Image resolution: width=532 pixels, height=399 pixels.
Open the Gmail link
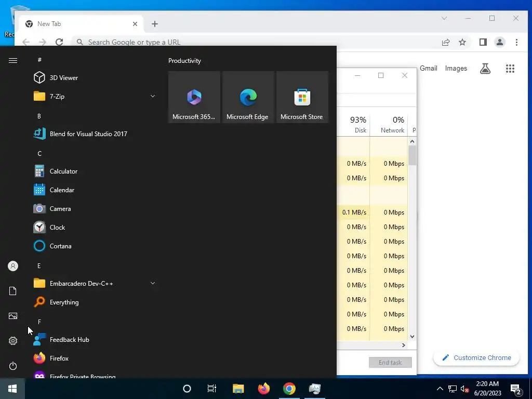(x=429, y=68)
